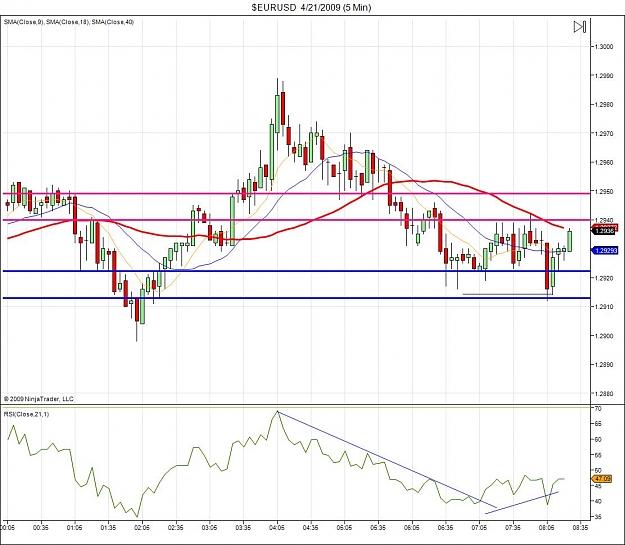Click the 04:05 time axis label
The image size is (625, 545).
277,527
